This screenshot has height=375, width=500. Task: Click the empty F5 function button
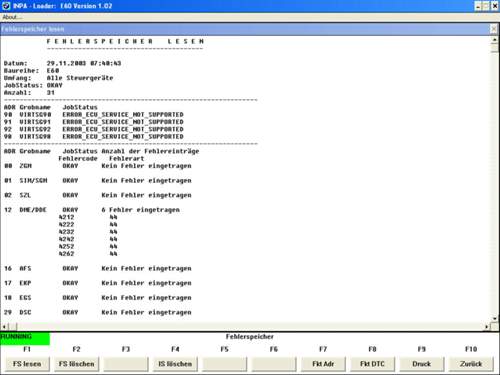224,364
